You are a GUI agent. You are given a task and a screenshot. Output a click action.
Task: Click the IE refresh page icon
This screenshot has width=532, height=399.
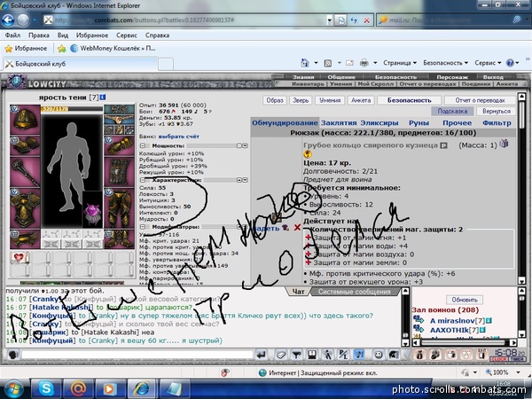pyautogui.click(x=354, y=20)
